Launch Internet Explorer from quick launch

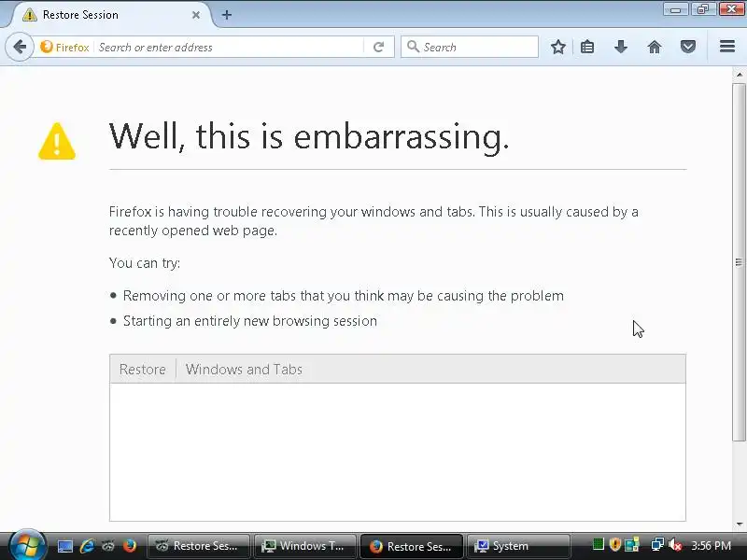pyautogui.click(x=87, y=546)
